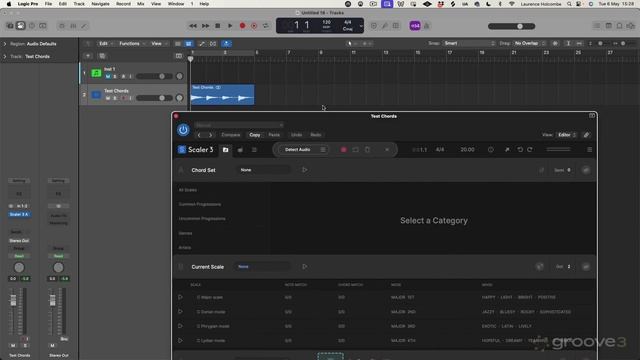The image size is (640, 360).
Task: Expand the Track Test Chords inspector
Action: [5, 56]
